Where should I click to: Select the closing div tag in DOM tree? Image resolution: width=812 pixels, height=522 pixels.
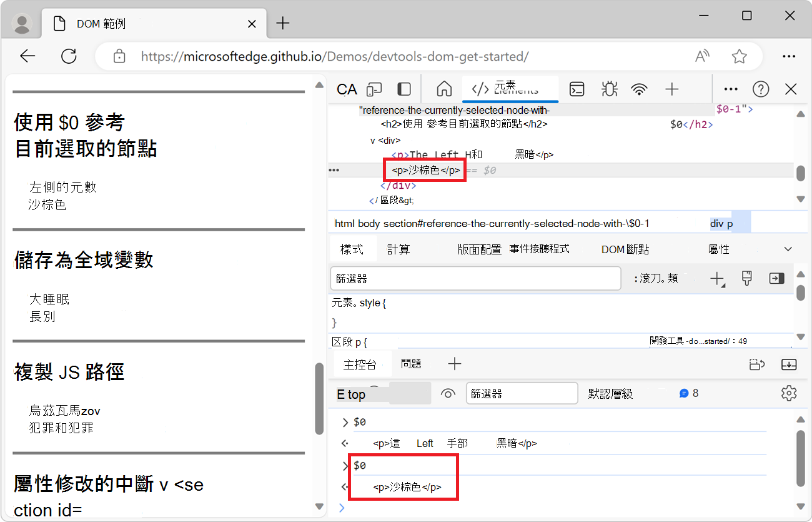point(398,186)
